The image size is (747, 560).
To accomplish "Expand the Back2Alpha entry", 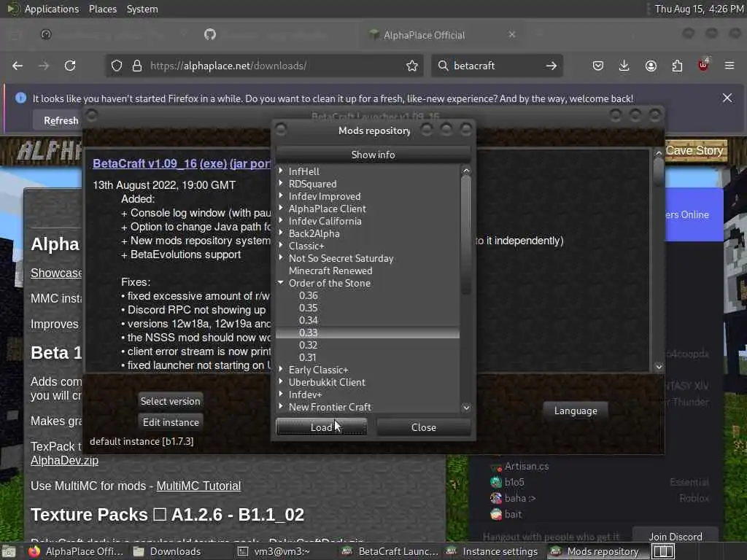I will [x=281, y=233].
